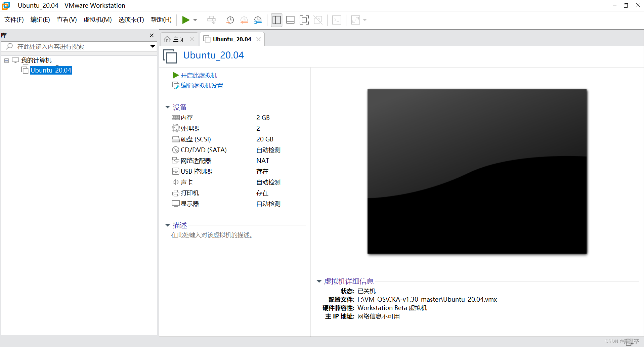The height and width of the screenshot is (347, 644).
Task: Collapse the 设备 device section
Action: point(168,107)
